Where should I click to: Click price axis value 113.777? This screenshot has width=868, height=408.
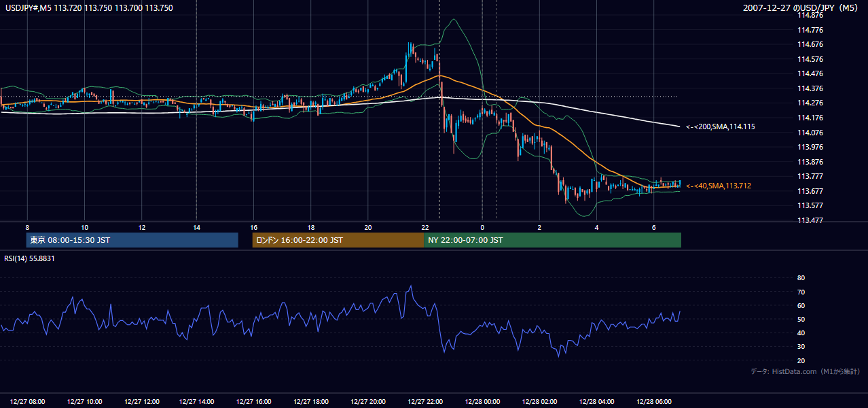tap(811, 176)
